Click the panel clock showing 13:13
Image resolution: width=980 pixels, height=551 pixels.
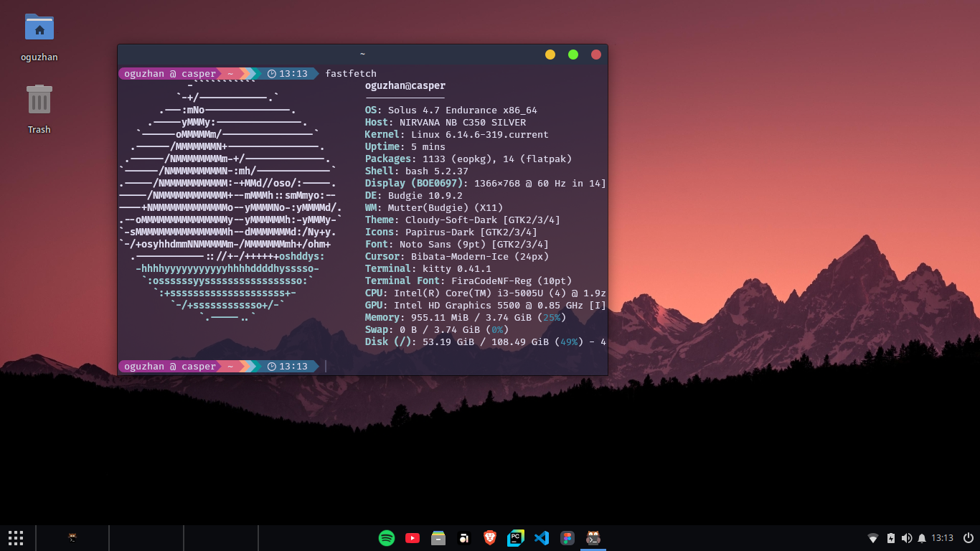[942, 537]
